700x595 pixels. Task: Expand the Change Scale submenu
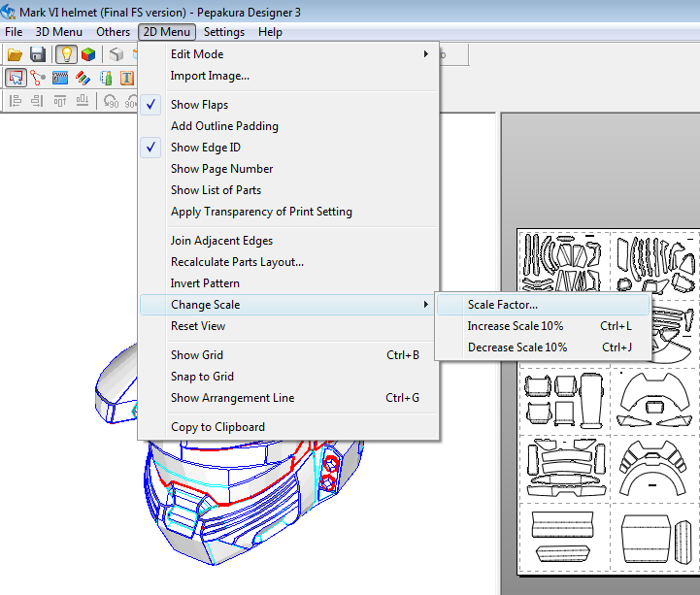287,305
